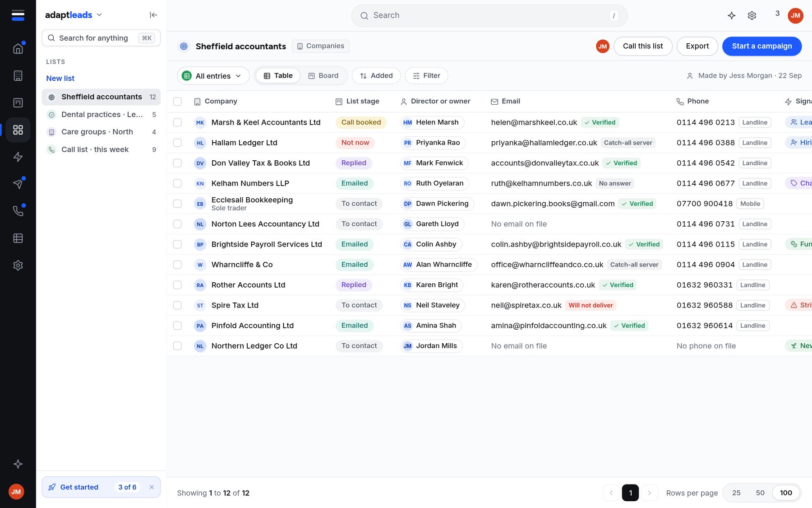
Task: Select the Marsh & Keel Accountants row checkbox
Action: tap(177, 122)
